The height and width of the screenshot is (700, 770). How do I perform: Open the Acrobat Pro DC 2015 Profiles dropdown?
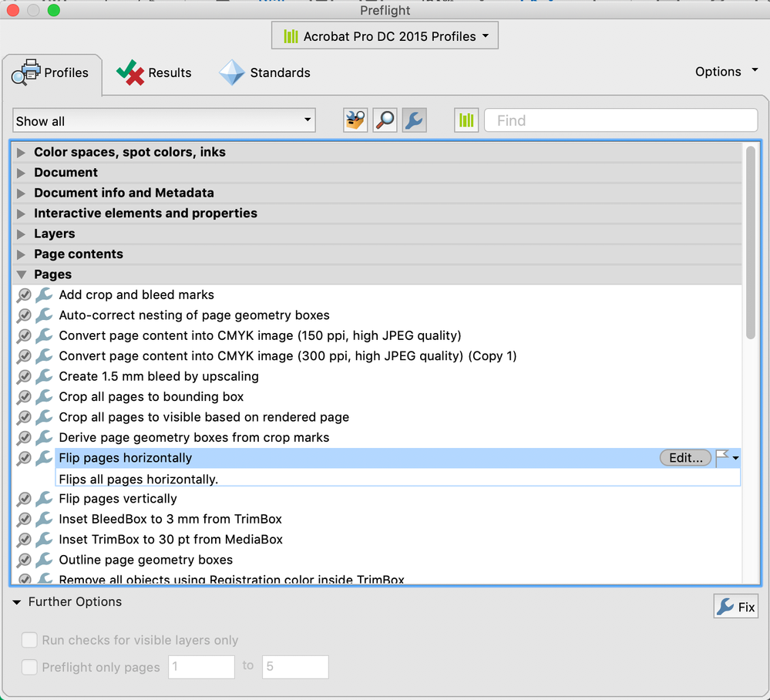[x=385, y=36]
